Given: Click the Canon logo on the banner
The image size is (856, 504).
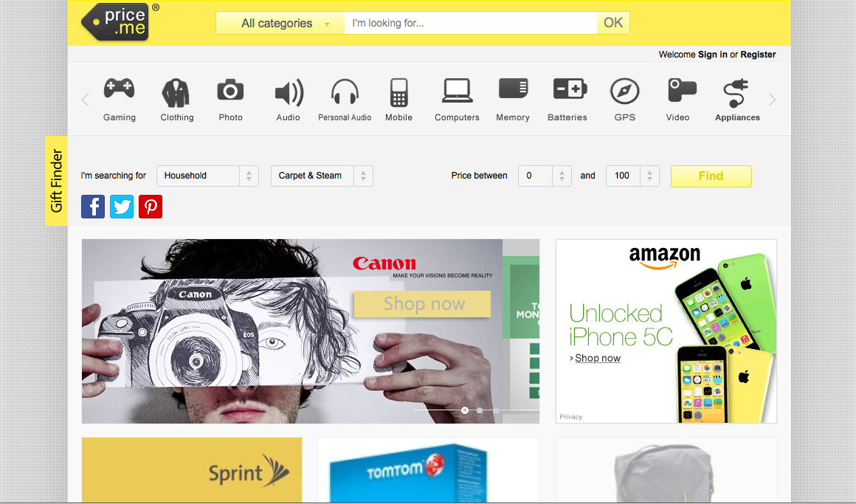Looking at the screenshot, I should (x=384, y=263).
